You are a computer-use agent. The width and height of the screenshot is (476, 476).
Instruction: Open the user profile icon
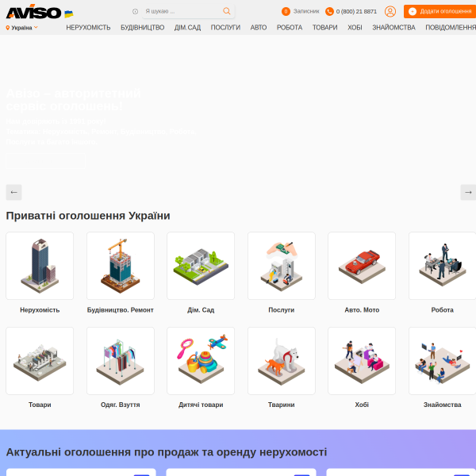(390, 12)
